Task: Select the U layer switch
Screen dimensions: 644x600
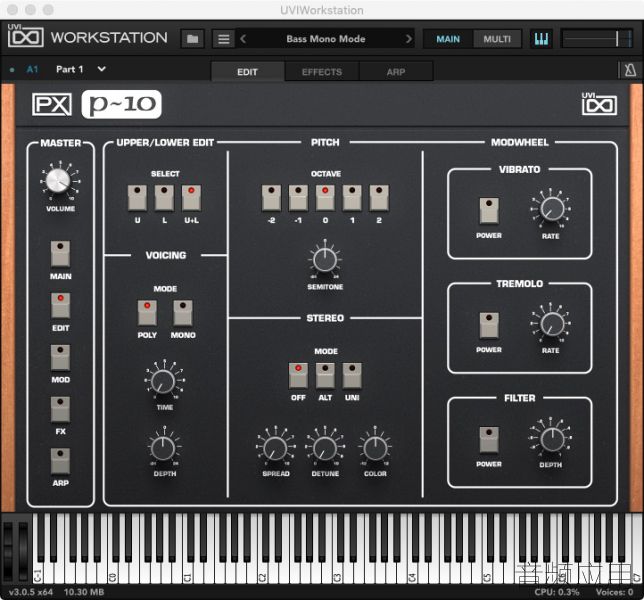Action: 137,198
